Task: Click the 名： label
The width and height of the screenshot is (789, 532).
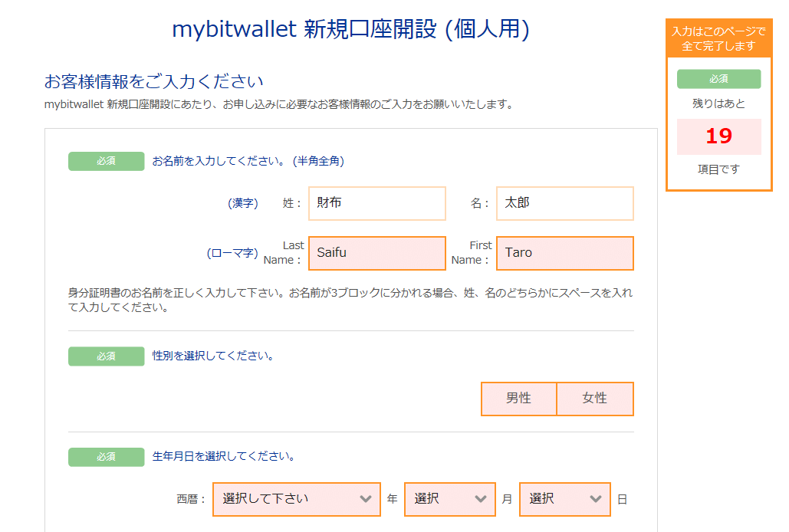Action: 479,203
